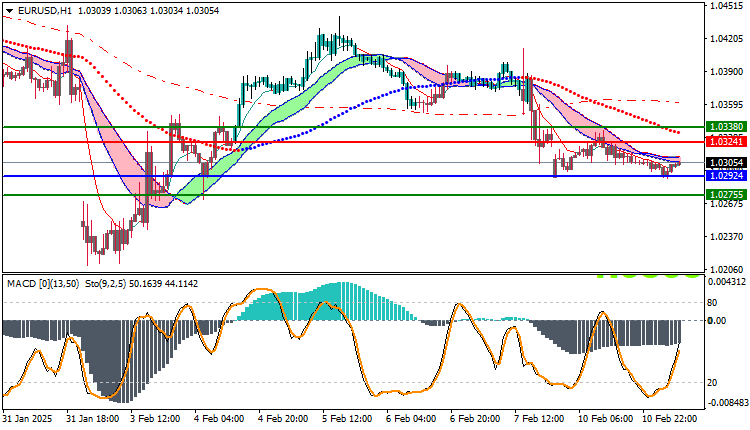
Task: Click the high price value 1.03063
Action: click(131, 11)
